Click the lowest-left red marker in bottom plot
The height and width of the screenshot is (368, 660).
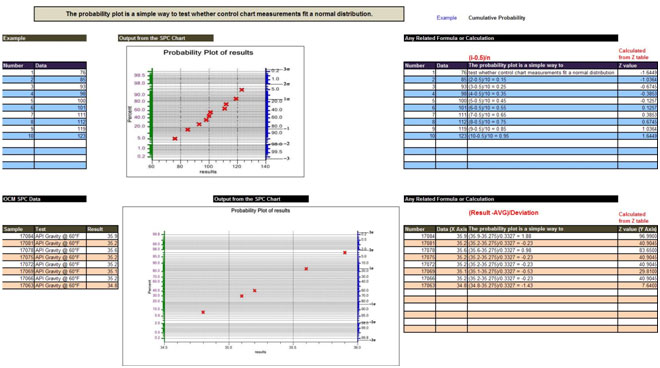[203, 312]
